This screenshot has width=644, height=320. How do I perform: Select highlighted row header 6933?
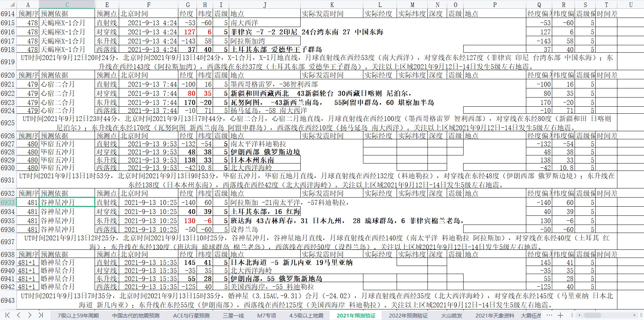click(x=8, y=202)
